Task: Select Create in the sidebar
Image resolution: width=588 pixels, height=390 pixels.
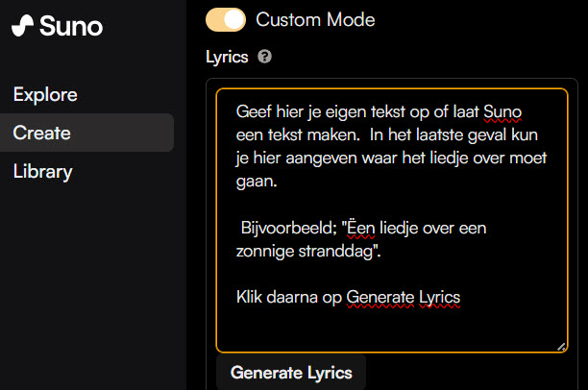Action: point(42,133)
